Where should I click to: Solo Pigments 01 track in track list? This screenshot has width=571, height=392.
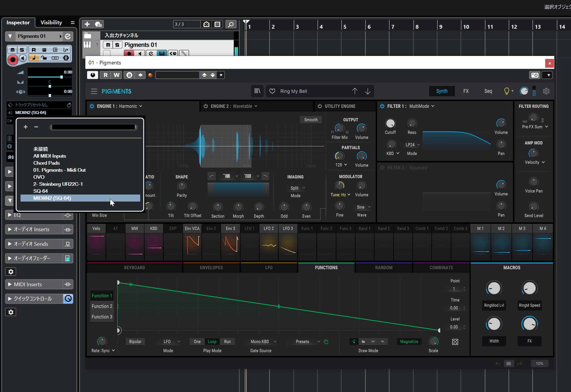(117, 45)
